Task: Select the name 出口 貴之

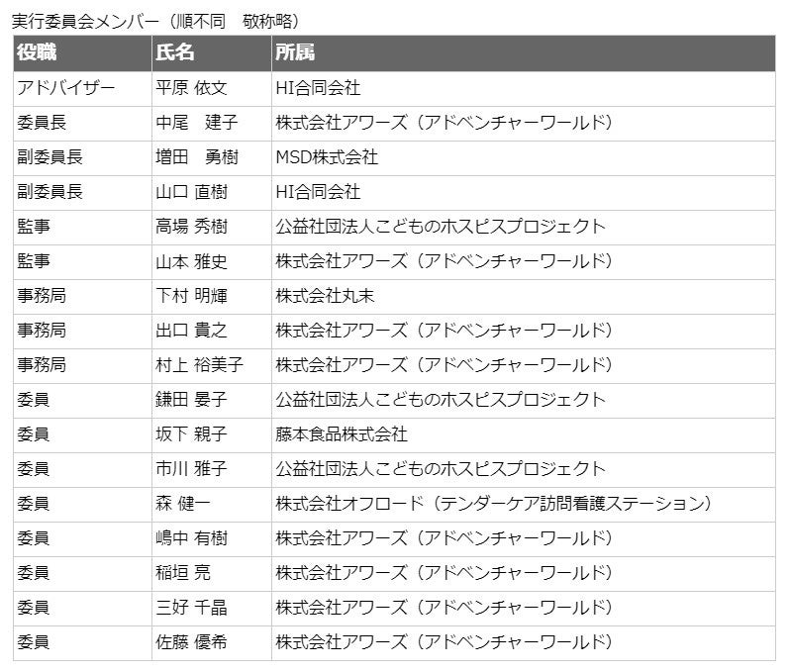Action: point(191,331)
